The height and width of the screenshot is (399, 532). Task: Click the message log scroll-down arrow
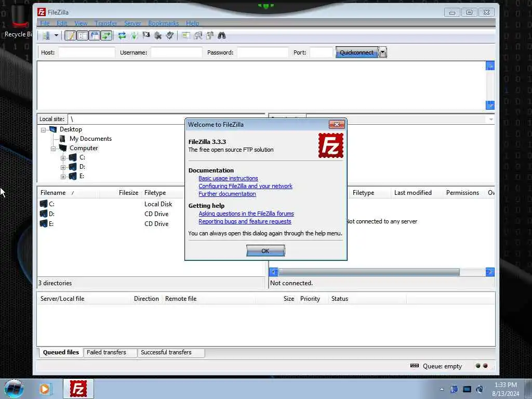coord(490,105)
